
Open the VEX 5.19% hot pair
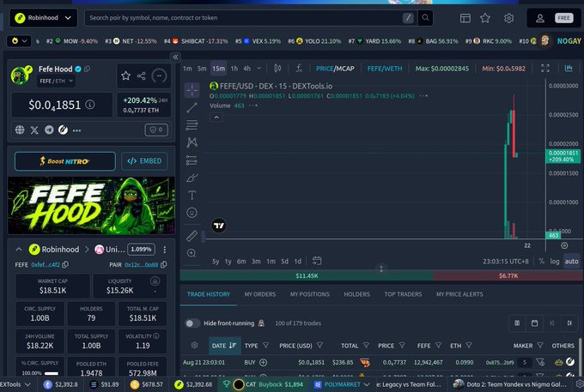point(258,41)
